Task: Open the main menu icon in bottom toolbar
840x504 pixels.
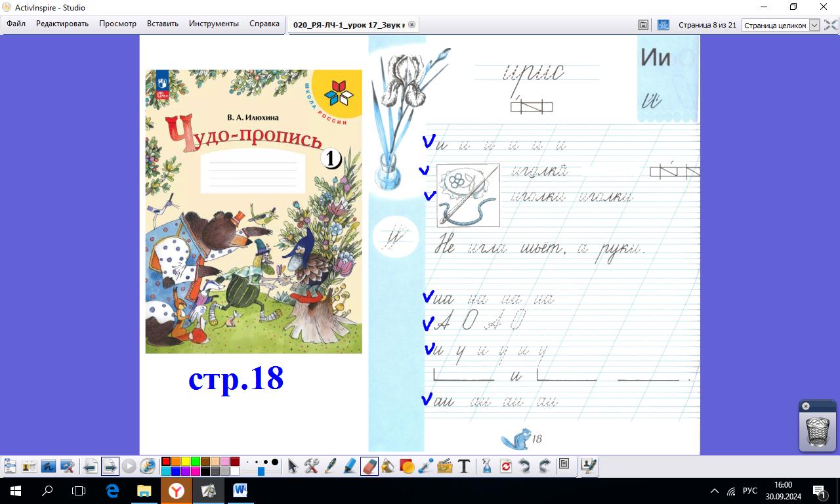Action: coord(10,467)
